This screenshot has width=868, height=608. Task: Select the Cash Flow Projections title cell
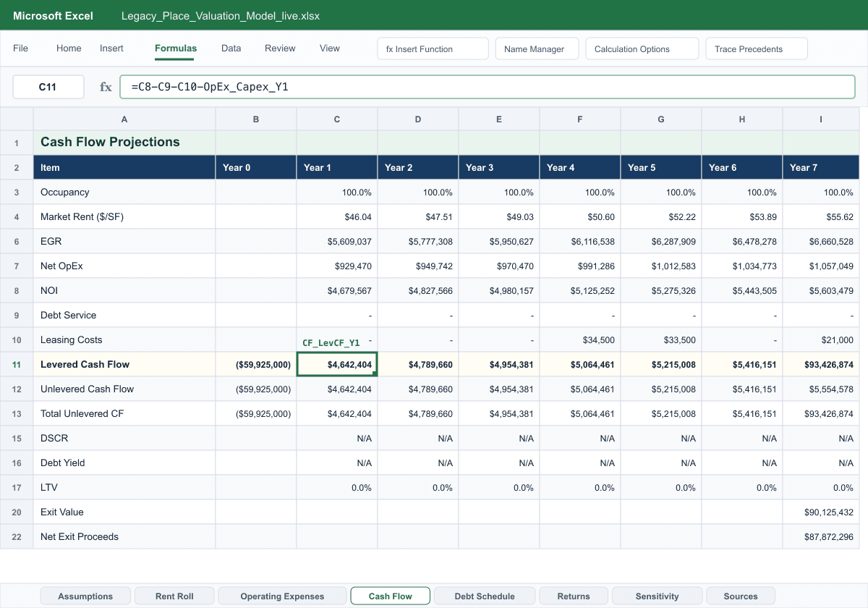click(x=124, y=142)
